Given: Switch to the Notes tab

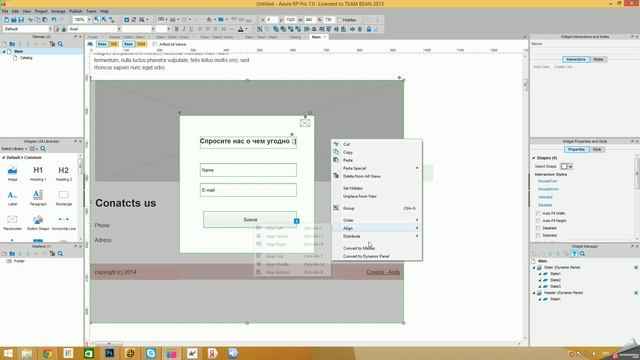Looking at the screenshot, I should [x=598, y=60].
